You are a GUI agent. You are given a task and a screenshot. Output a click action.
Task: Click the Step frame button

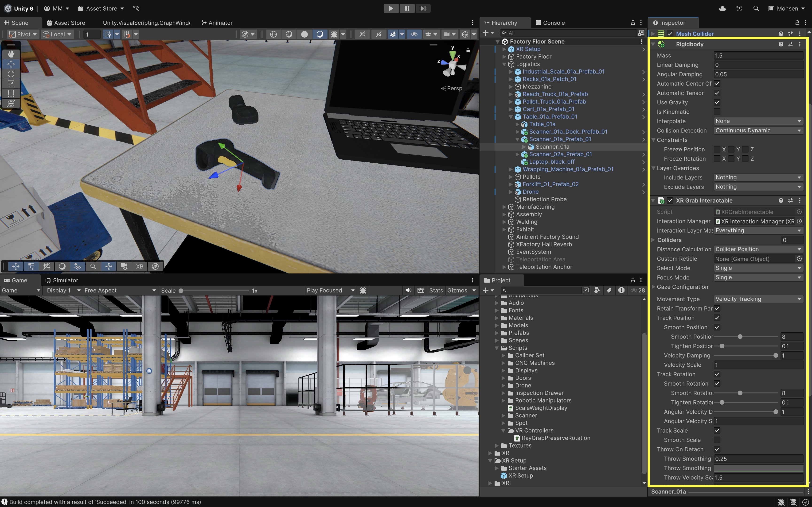[423, 8]
